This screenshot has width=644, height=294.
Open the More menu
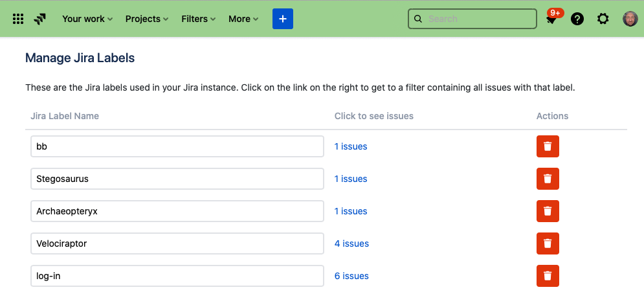point(243,19)
